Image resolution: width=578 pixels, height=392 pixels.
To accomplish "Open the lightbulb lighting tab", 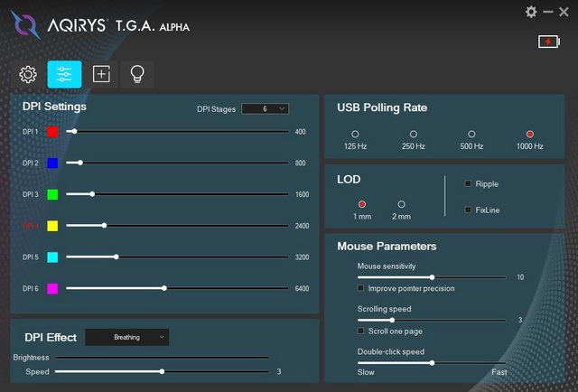I will click(137, 74).
